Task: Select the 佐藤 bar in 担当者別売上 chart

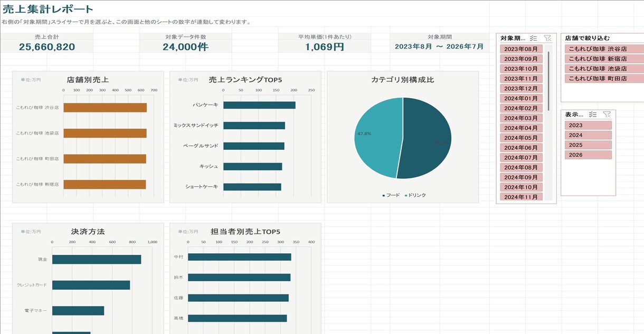Action: [238, 298]
